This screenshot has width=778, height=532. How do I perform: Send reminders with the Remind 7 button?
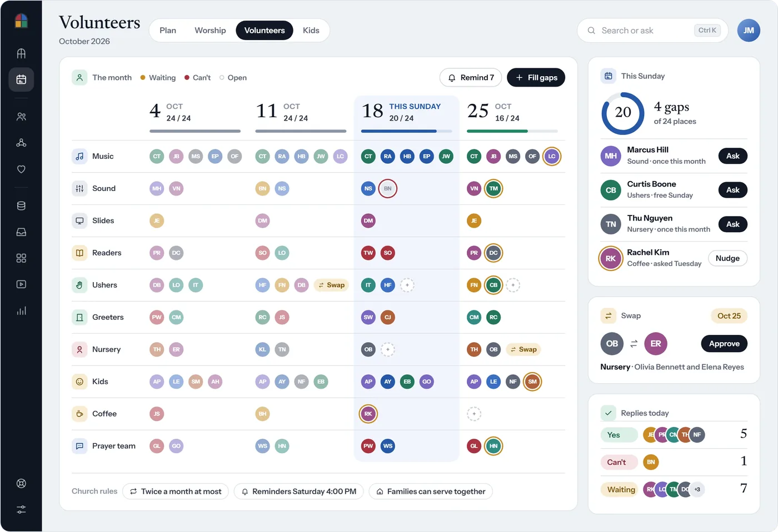click(471, 78)
